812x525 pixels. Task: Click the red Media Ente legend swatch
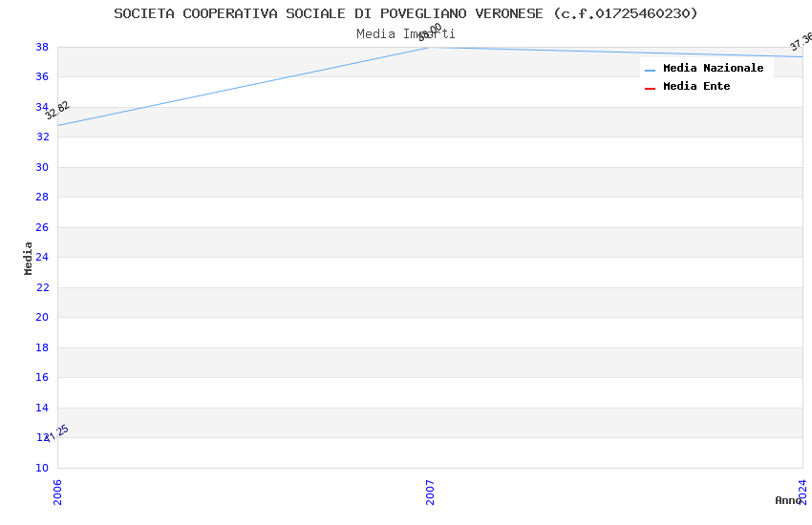(650, 89)
